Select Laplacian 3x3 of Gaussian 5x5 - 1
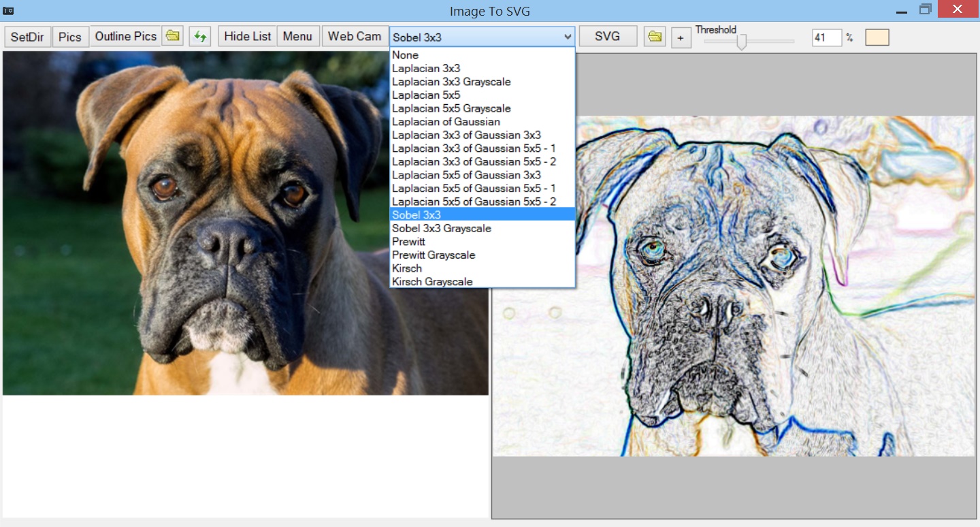 pos(483,148)
